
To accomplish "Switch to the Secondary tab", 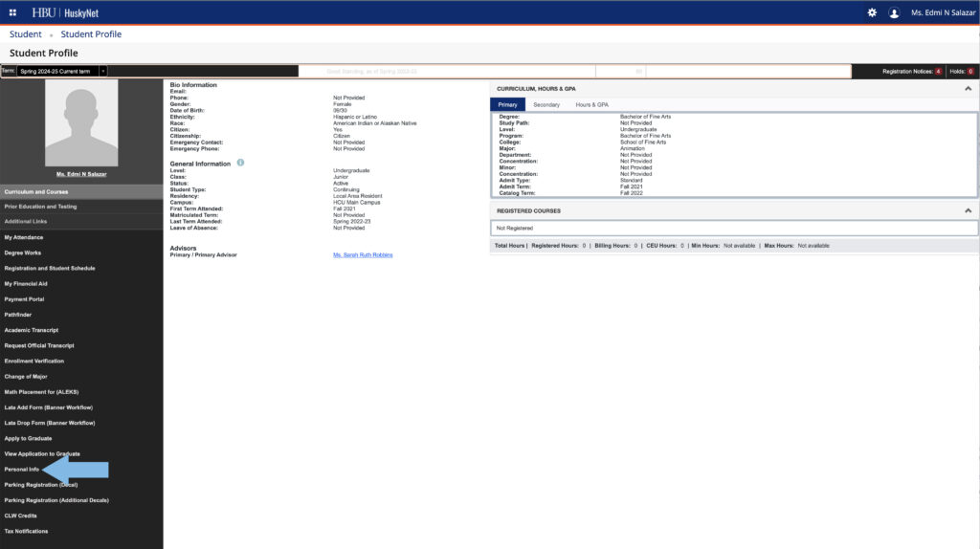I will (546, 105).
